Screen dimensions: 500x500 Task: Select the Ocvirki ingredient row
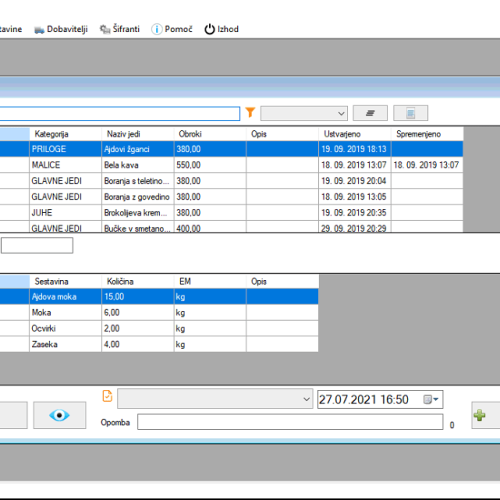click(159, 329)
